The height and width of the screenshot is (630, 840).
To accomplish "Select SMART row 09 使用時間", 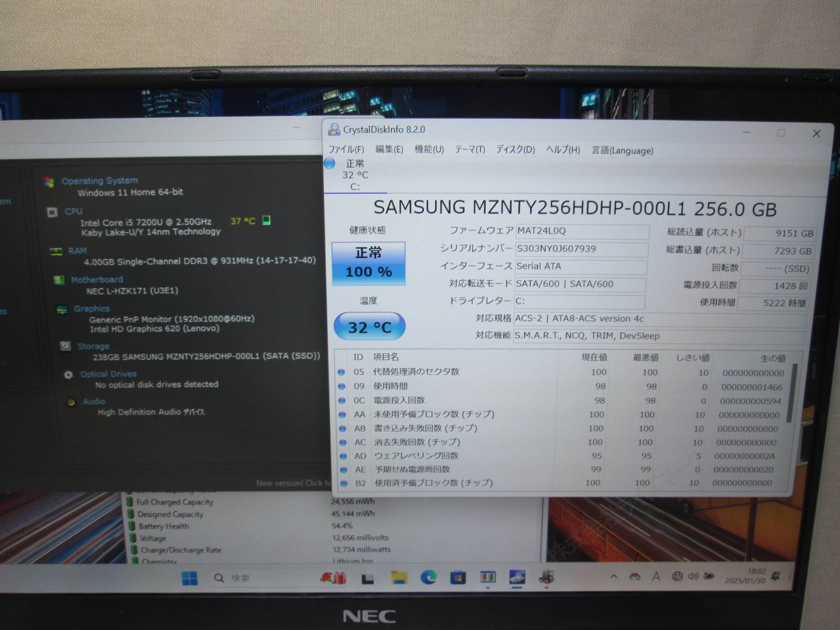I will (x=561, y=386).
